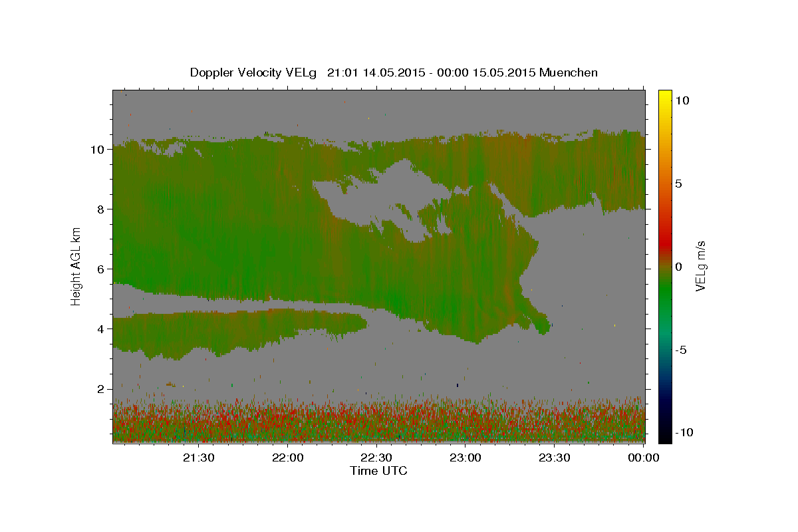Click the 'VELg m/s' colorbar title
798x532 pixels.
[700, 265]
